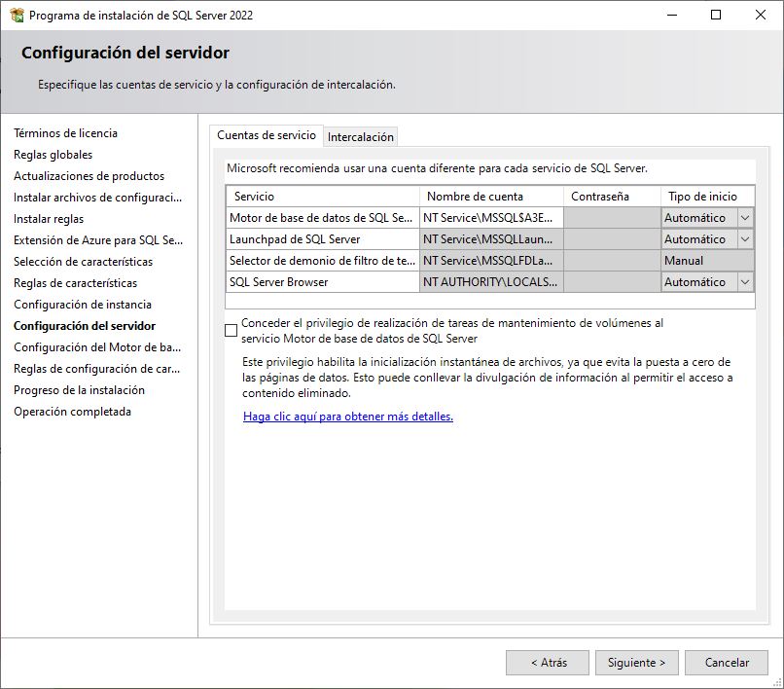Image resolution: width=784 pixels, height=689 pixels.
Task: Open the details link about file initialization
Action: click(348, 416)
